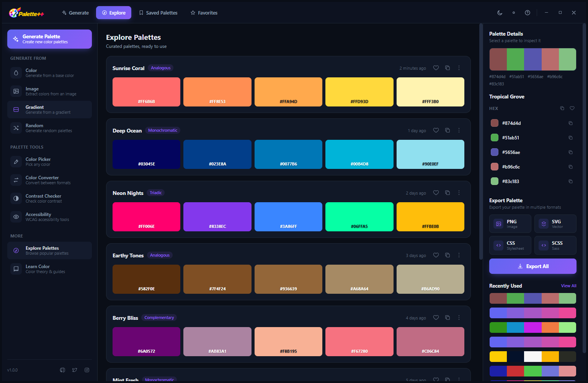Copy hex code #b96c6c in details
Screen dimensions: 588x383
570,167
